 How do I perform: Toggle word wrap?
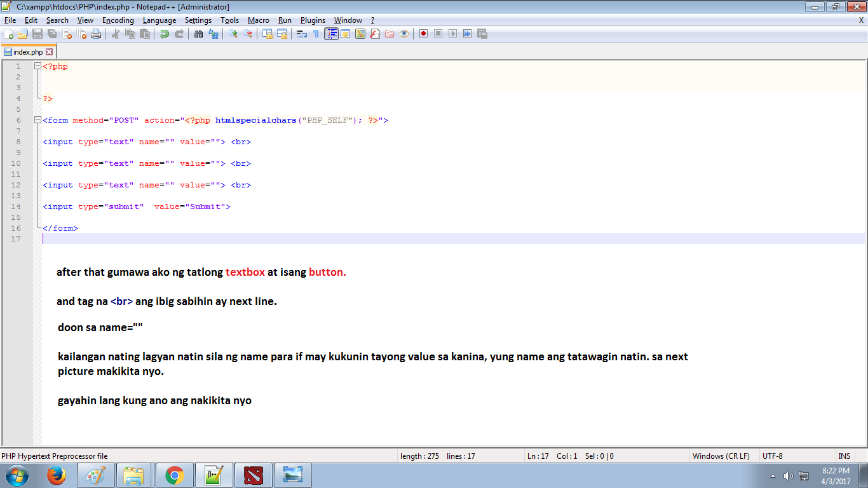coord(302,34)
